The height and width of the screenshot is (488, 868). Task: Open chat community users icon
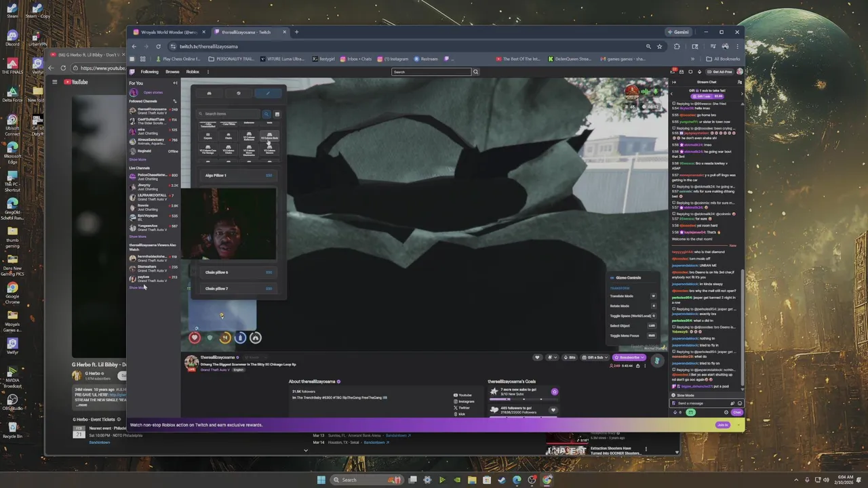pos(739,82)
